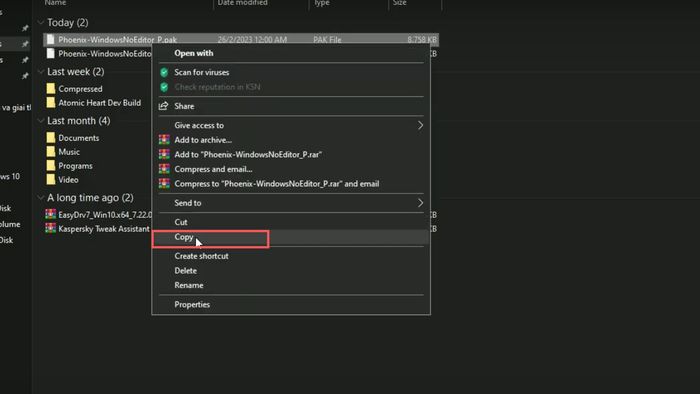Select the Kaspersky Tweak Assistant file name
The height and width of the screenshot is (394, 700).
tap(104, 229)
